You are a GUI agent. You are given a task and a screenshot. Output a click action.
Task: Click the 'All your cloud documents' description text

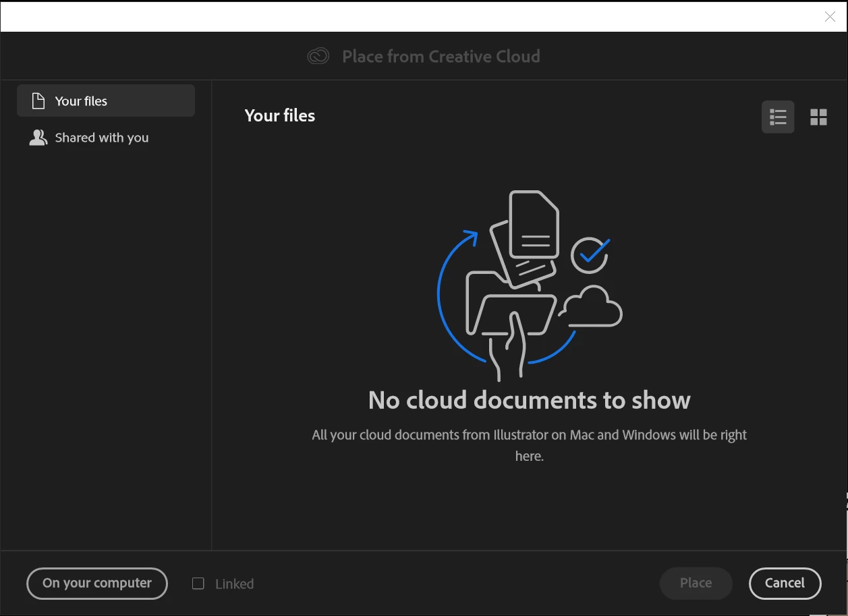pyautogui.click(x=530, y=445)
